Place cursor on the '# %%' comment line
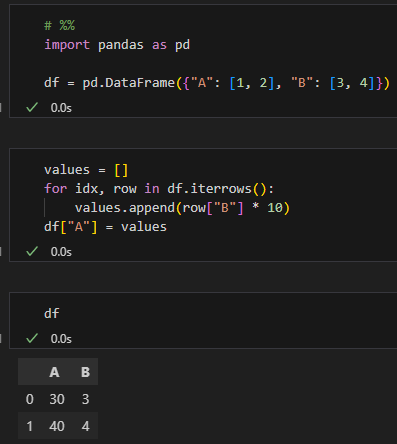Viewport: 397px width, 444px height. coord(60,25)
